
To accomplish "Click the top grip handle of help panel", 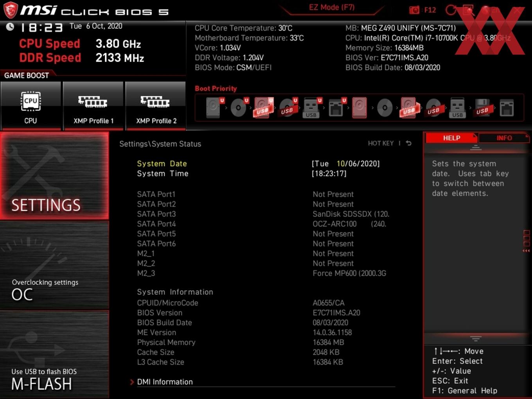I will click(476, 147).
